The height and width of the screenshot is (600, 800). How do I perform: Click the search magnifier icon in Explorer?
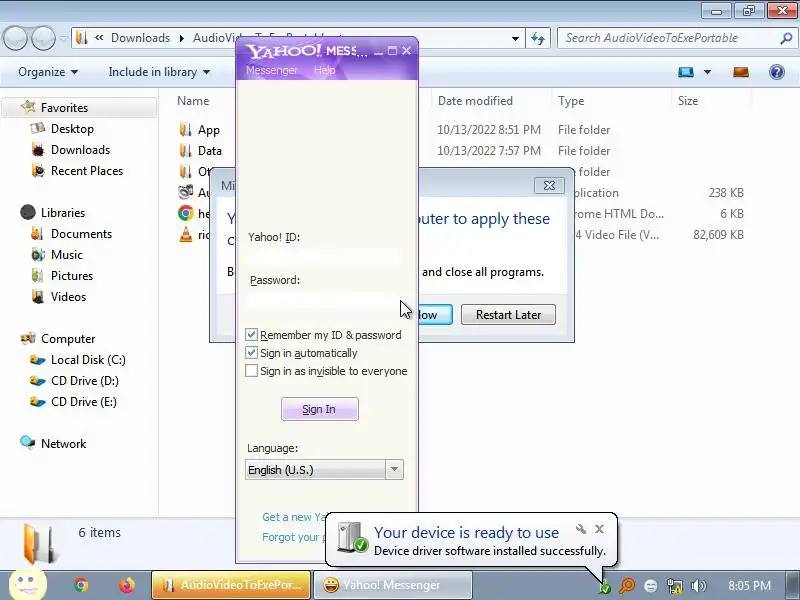[786, 38]
